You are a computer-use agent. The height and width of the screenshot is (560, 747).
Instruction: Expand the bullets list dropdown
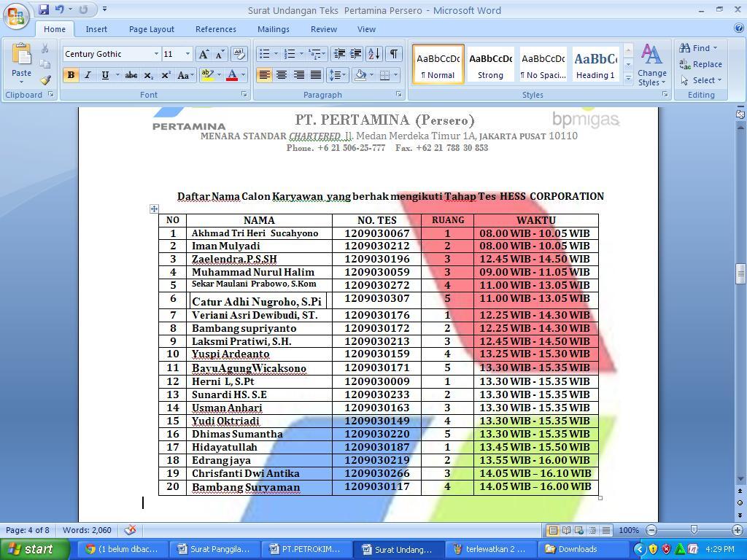point(276,54)
